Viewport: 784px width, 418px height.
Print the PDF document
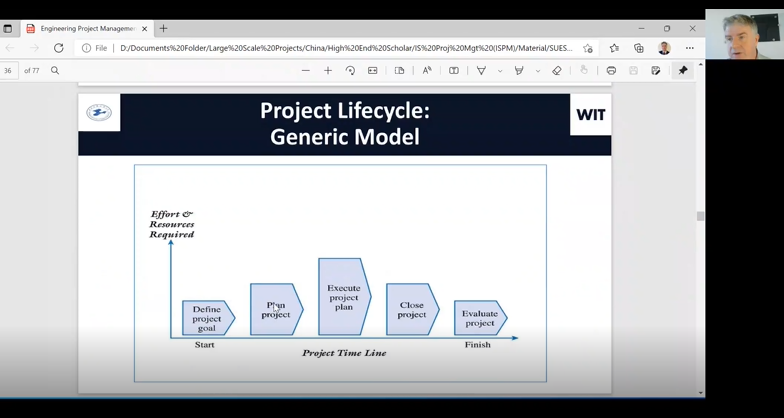(x=611, y=71)
